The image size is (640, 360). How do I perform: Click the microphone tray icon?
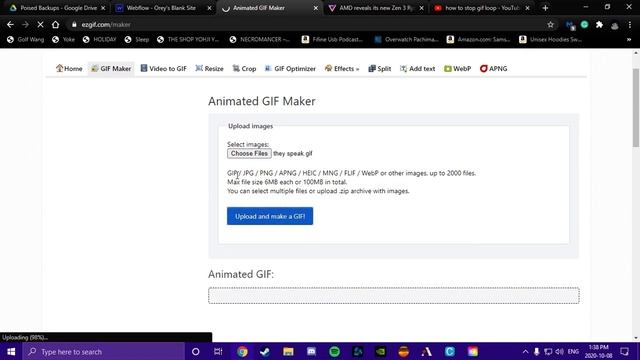point(537,351)
